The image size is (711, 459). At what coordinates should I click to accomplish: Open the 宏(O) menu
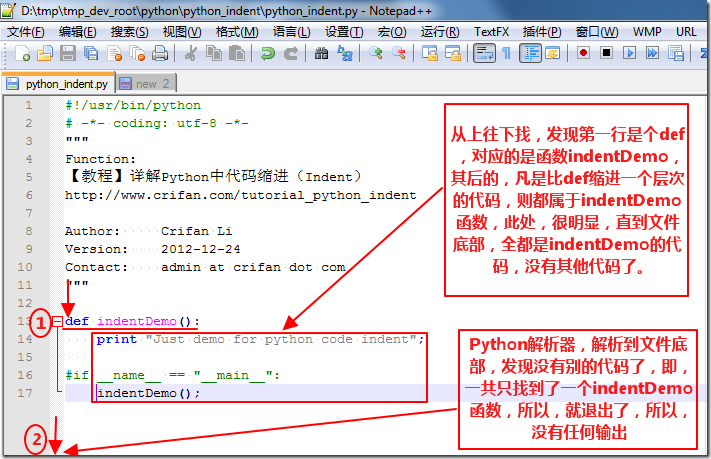pyautogui.click(x=392, y=32)
